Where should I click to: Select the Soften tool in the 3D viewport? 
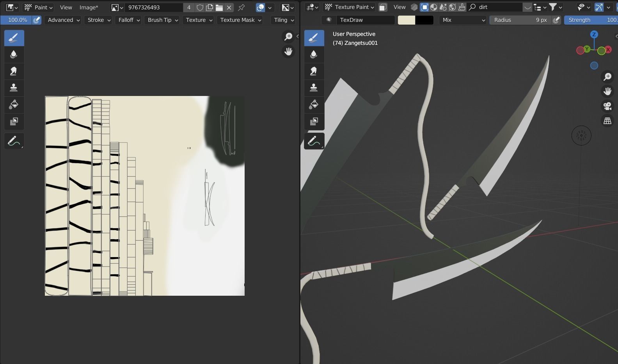(x=314, y=55)
